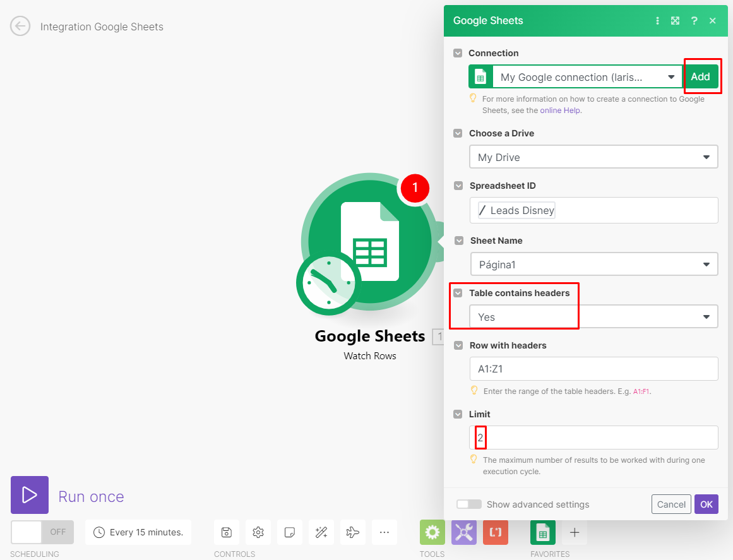
Task: Click the Google Sheets icon in Connection field
Action: click(480, 76)
